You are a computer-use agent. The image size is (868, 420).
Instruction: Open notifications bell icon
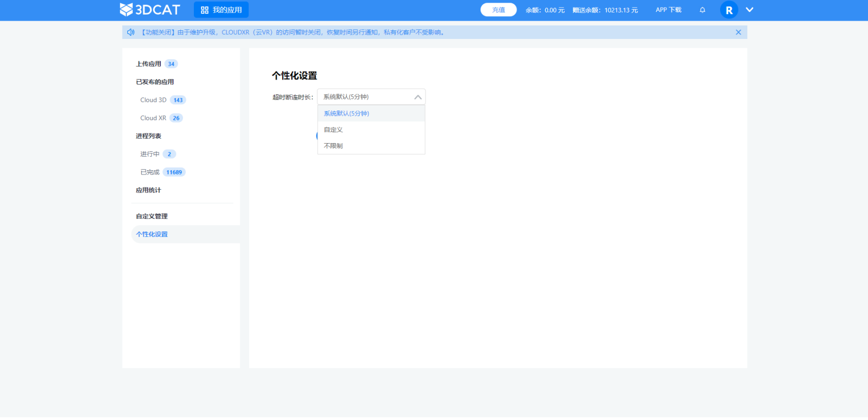(702, 10)
